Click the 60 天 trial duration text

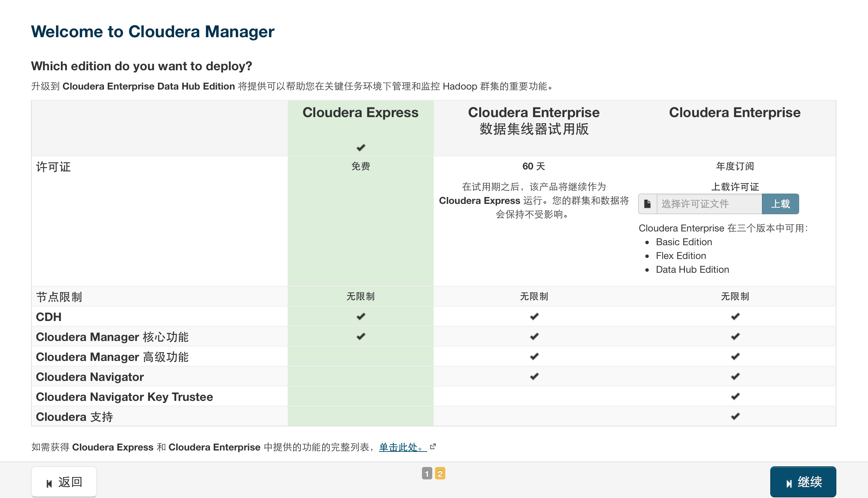[x=534, y=166]
